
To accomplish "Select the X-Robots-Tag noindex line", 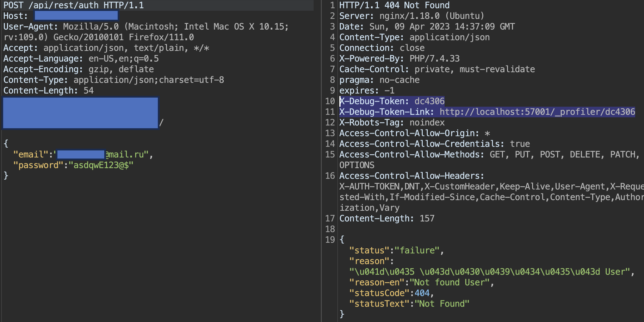I will click(x=392, y=123).
